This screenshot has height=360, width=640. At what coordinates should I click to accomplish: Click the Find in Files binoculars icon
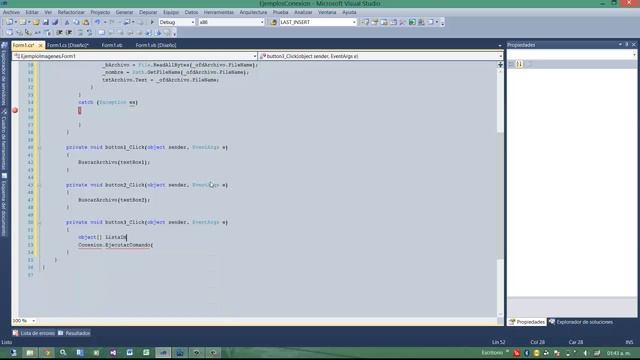274,22
